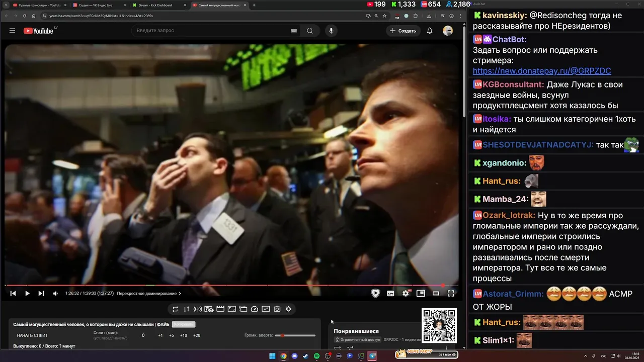
Task: Click the eye-screen icon in enhancer toolbar
Action: (209, 309)
